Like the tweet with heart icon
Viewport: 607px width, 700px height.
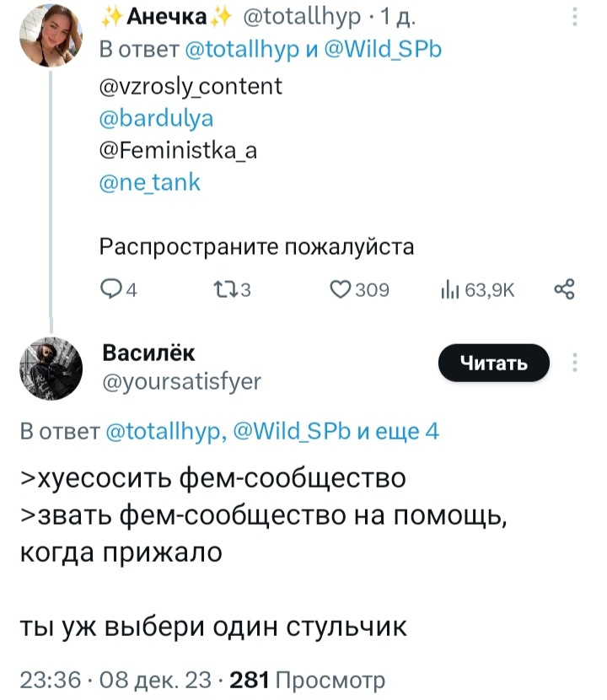(x=340, y=291)
